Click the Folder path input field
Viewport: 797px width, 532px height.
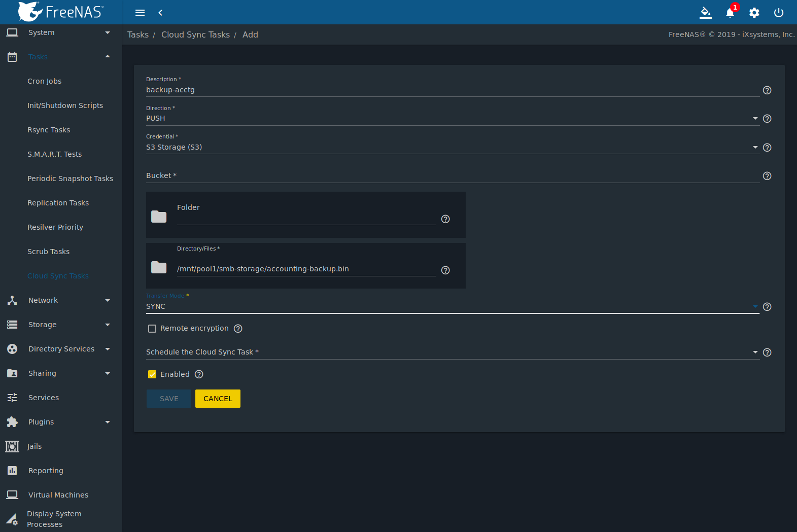pyautogui.click(x=306, y=218)
